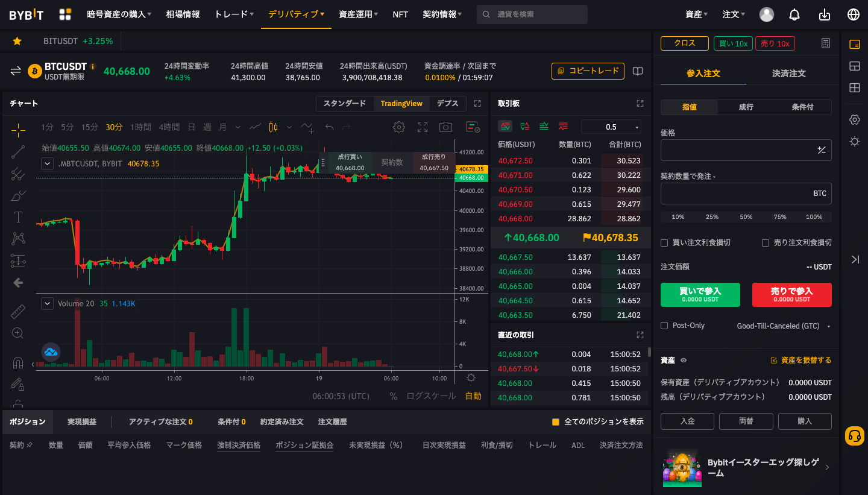Toggle percent scale on chart
Screen dimensions: 868x495
pos(394,396)
